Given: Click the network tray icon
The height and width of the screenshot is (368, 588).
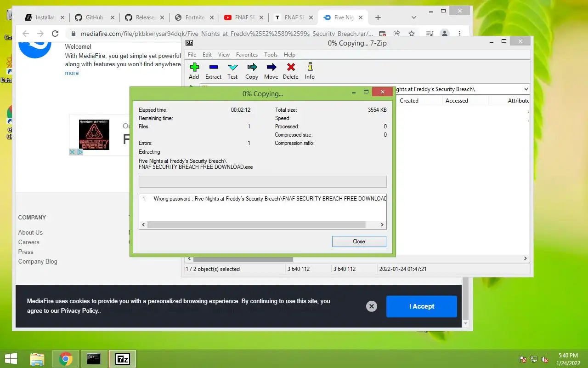Looking at the screenshot, I should click(534, 359).
